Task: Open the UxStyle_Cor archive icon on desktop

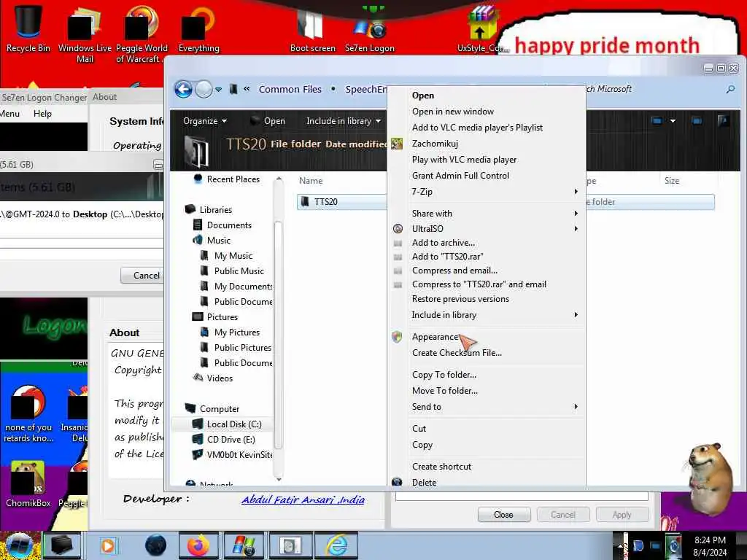Action: click(x=483, y=28)
